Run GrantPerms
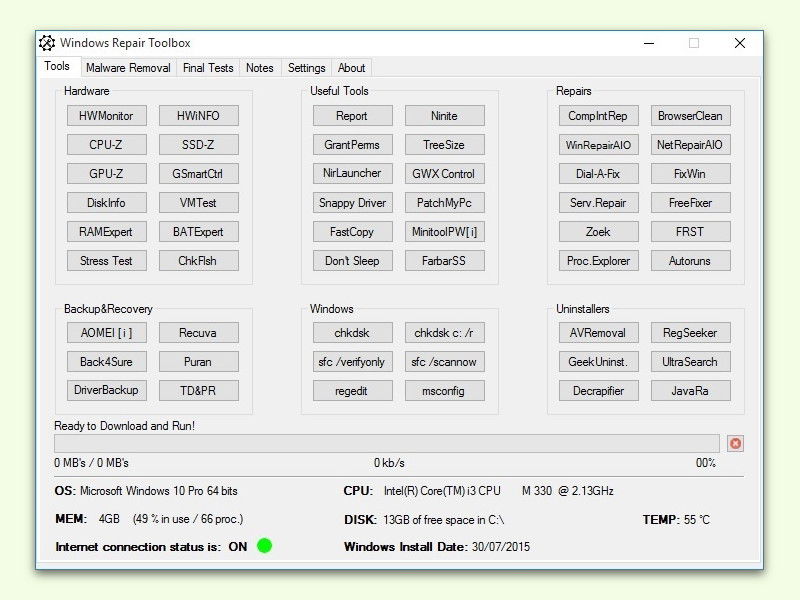The width and height of the screenshot is (800, 600). 352,145
